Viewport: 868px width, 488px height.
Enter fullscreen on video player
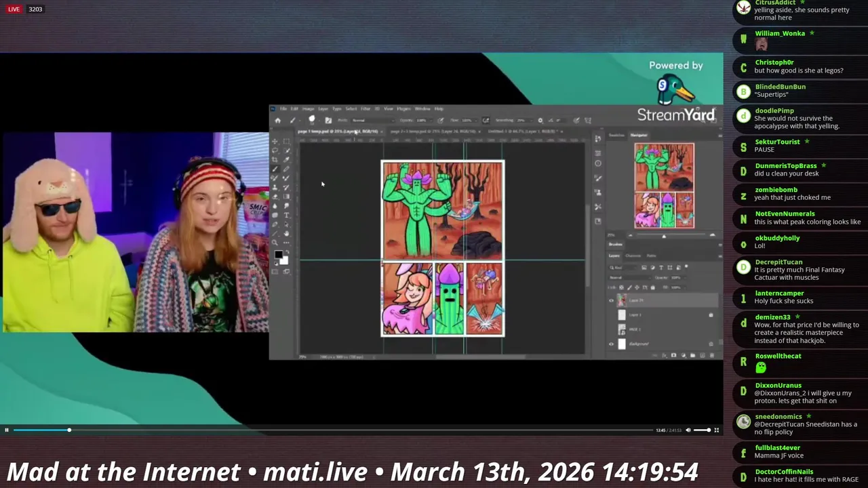coord(717,430)
